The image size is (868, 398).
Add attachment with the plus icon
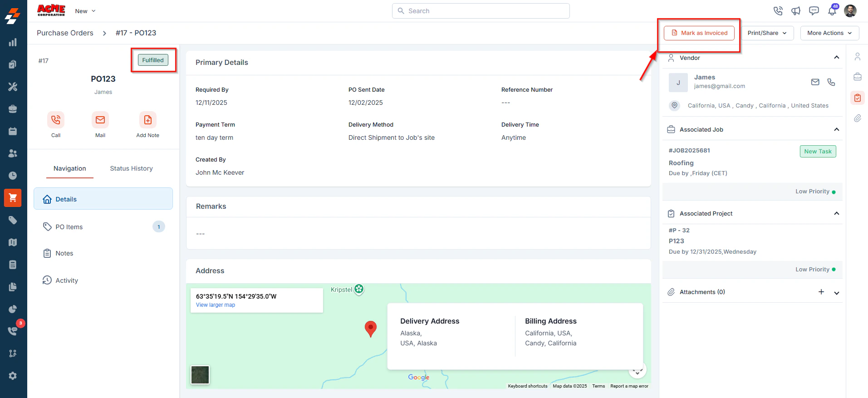coord(821,292)
